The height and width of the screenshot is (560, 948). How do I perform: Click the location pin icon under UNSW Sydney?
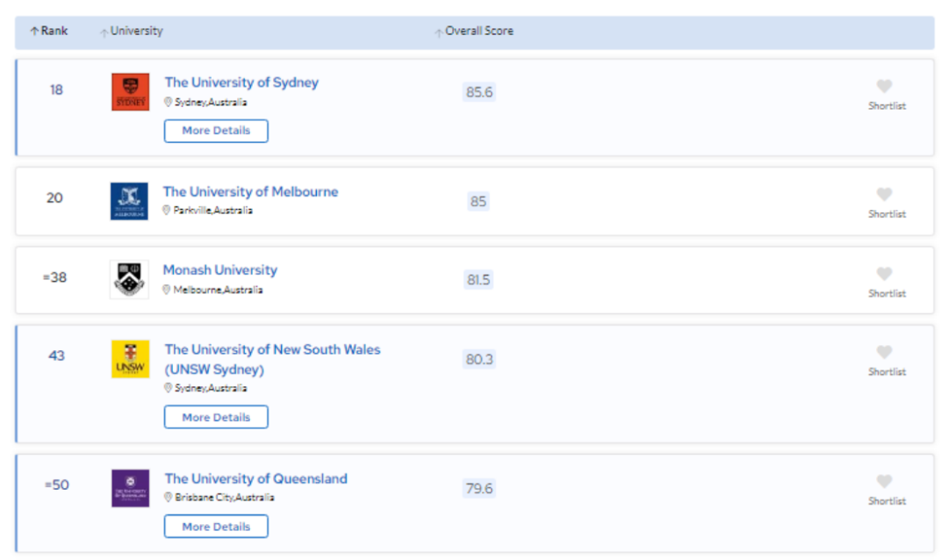click(x=168, y=388)
